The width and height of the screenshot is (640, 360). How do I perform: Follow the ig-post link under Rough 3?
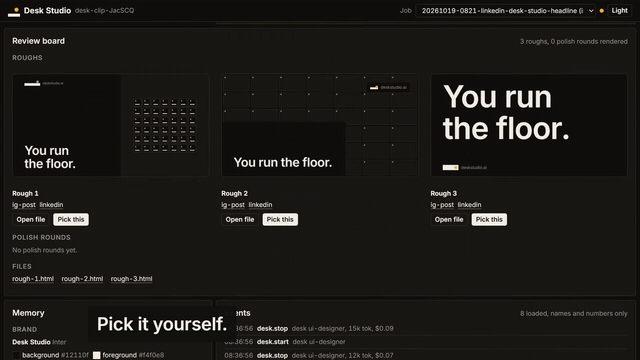[442, 205]
